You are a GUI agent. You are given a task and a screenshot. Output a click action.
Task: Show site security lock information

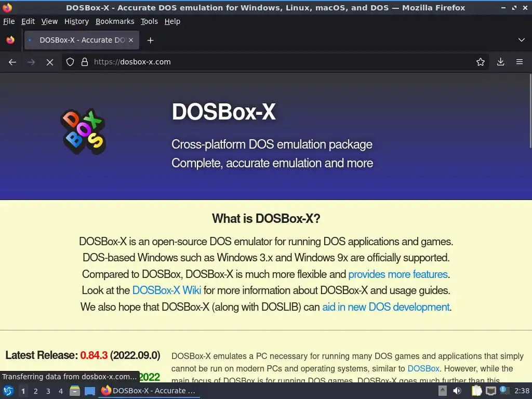(x=85, y=62)
